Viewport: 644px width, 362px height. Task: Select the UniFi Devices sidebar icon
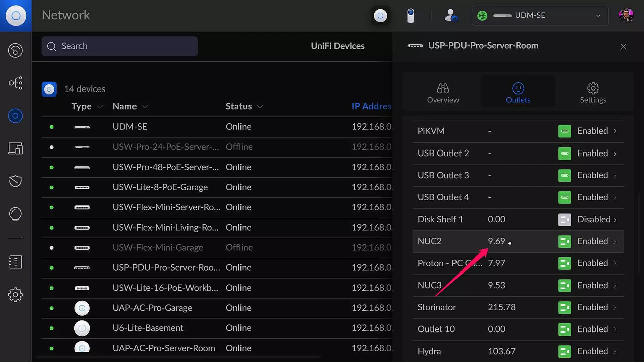15,116
